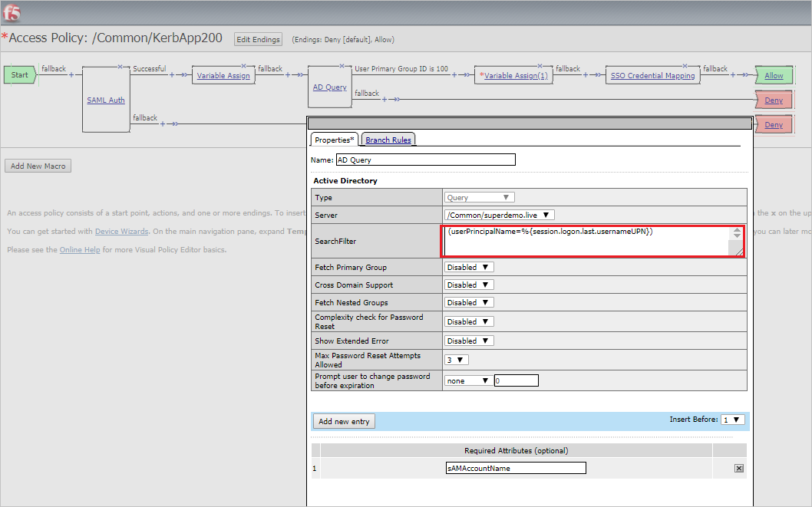Open the SAML Auth action
812x507 pixels.
(x=106, y=100)
